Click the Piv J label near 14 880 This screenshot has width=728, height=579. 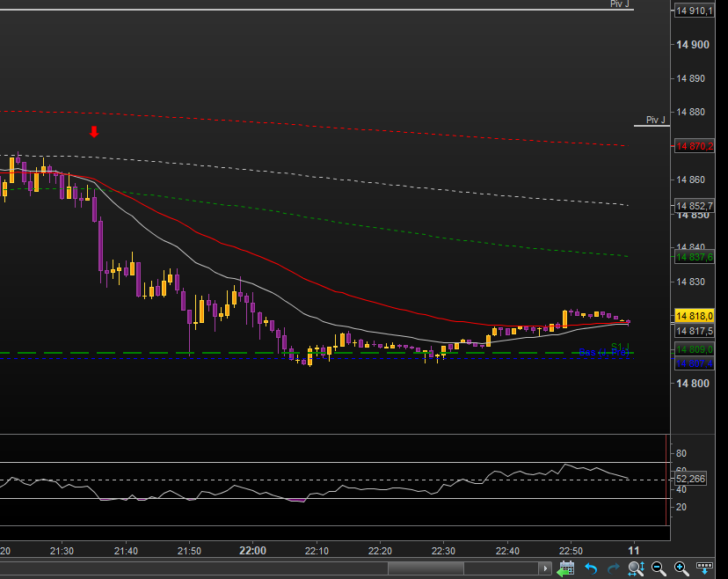coord(656,120)
